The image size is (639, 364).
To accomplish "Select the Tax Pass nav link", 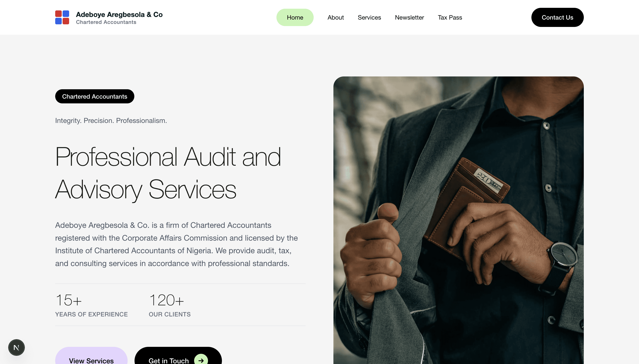I will (x=450, y=18).
